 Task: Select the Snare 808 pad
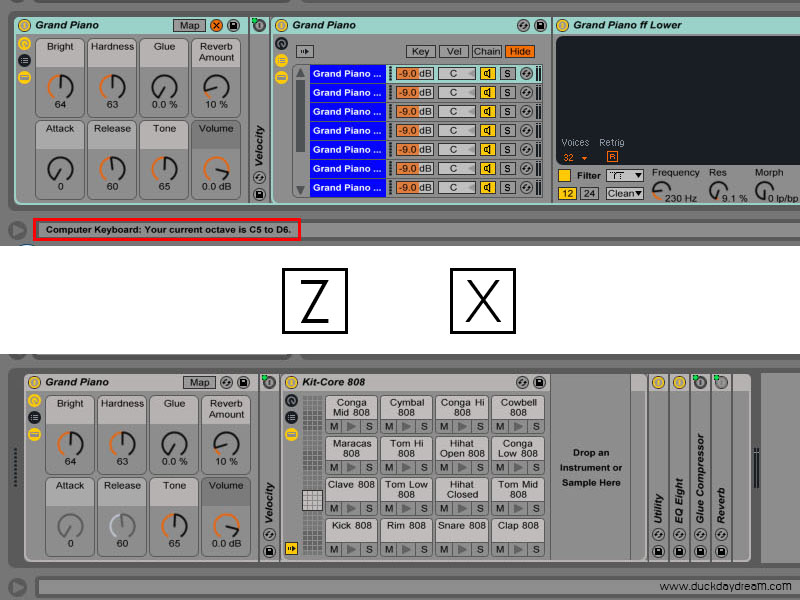[x=462, y=526]
